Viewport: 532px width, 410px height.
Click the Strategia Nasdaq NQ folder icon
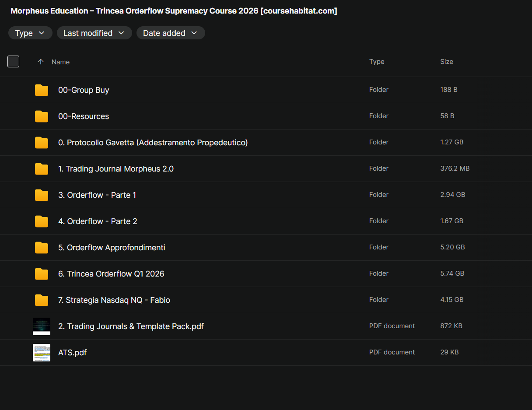tap(42, 300)
